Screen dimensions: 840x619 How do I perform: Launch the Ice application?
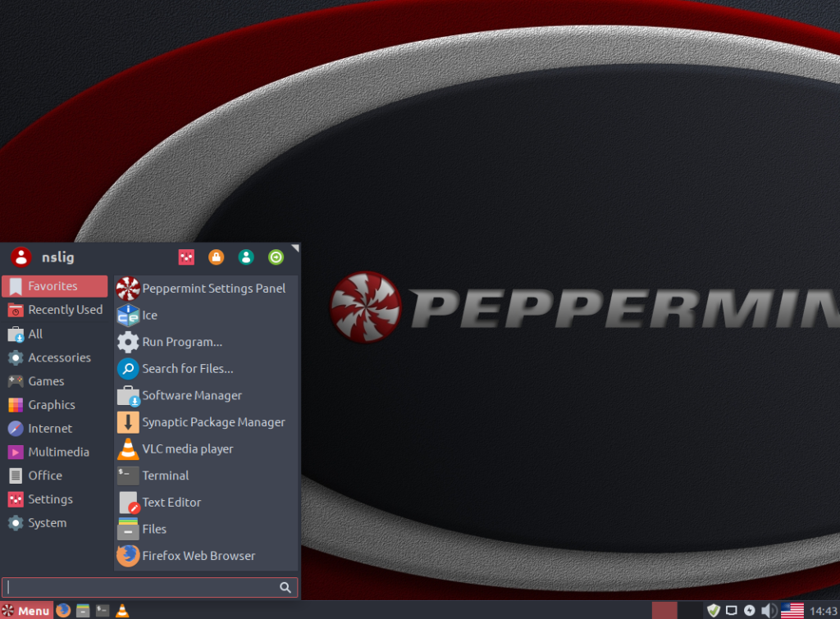point(206,316)
